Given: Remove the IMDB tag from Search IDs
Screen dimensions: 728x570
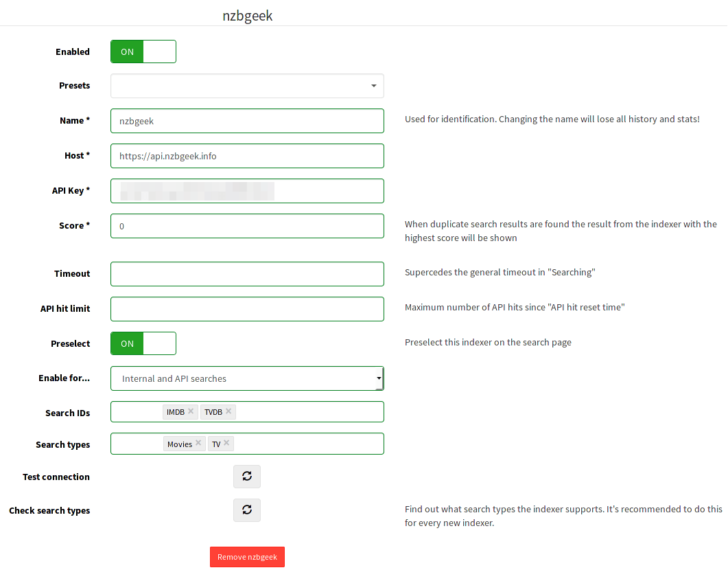Looking at the screenshot, I should [191, 411].
